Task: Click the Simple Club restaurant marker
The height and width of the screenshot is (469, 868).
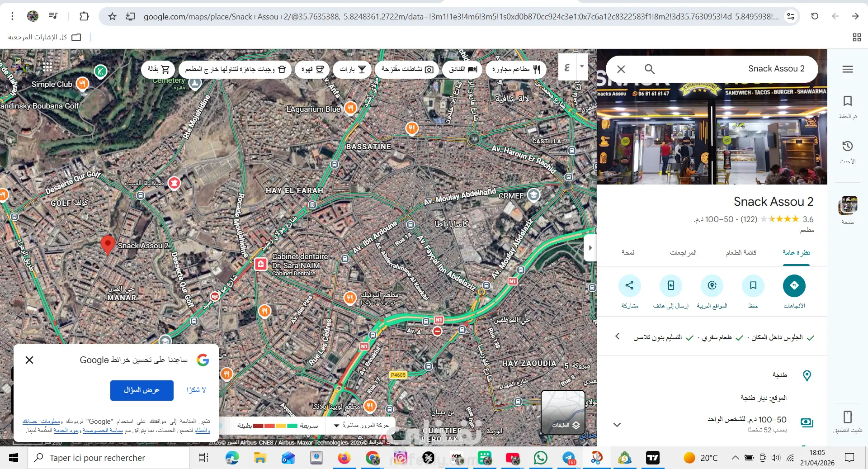Action: 82,83
